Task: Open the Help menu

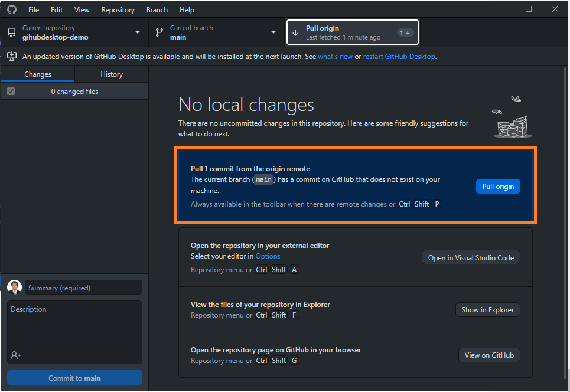Action: 187,10
